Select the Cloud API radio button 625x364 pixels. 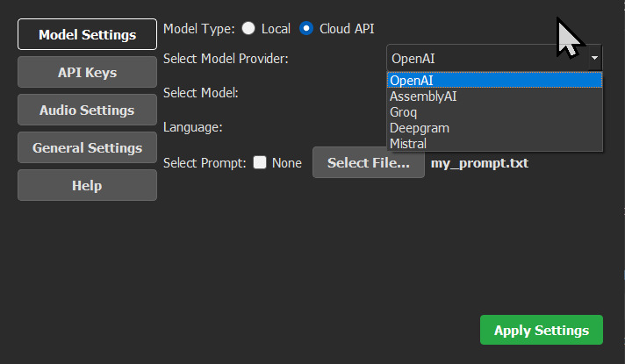306,28
